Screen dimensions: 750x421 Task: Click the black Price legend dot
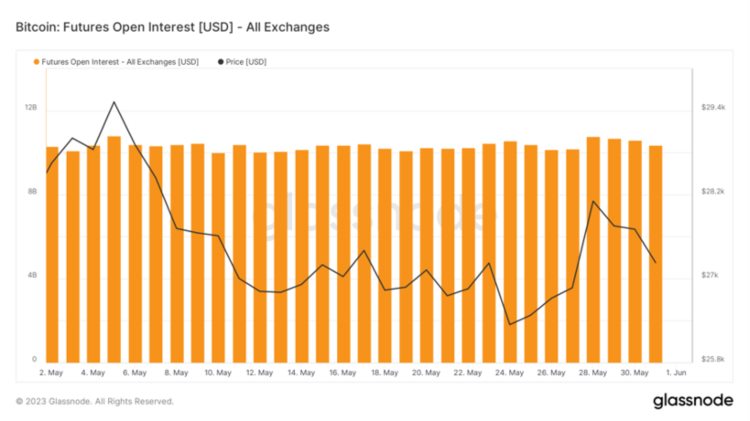pos(220,62)
